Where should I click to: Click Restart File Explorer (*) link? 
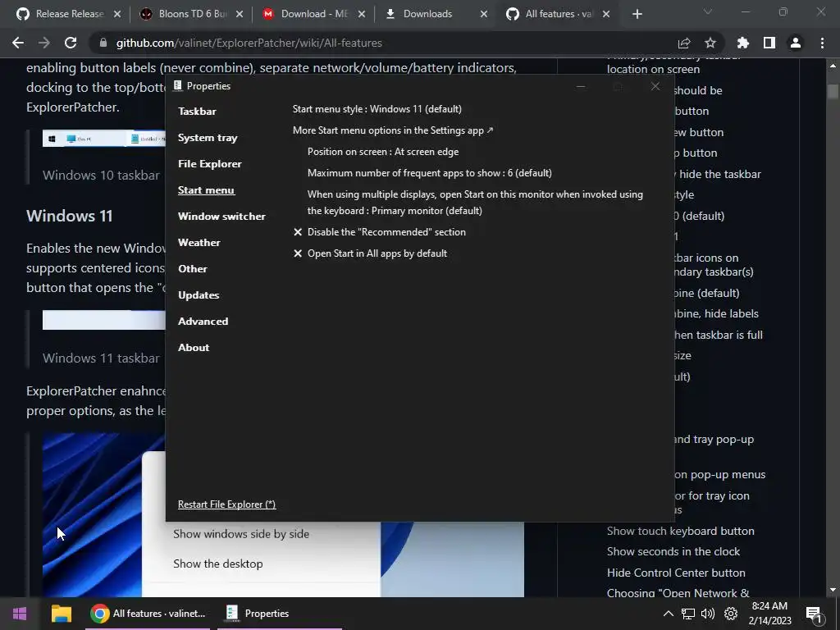pyautogui.click(x=226, y=504)
